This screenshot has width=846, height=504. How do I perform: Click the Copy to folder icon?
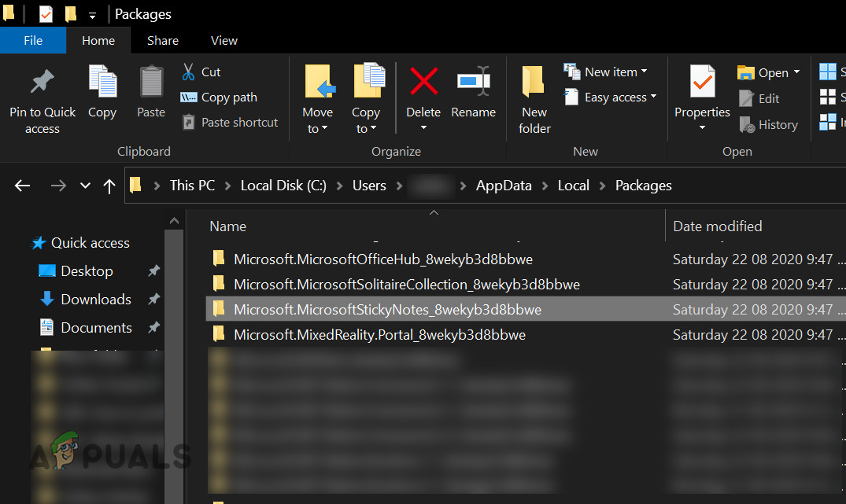point(369,80)
